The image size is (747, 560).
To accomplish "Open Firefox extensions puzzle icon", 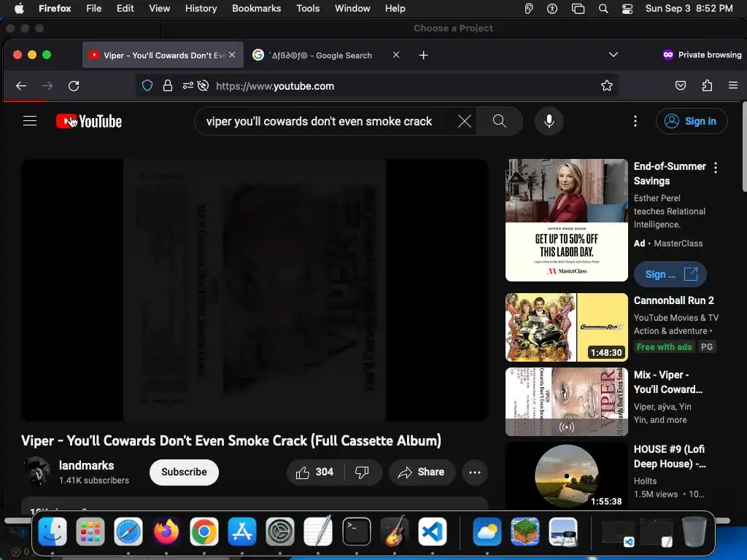I will coord(707,86).
